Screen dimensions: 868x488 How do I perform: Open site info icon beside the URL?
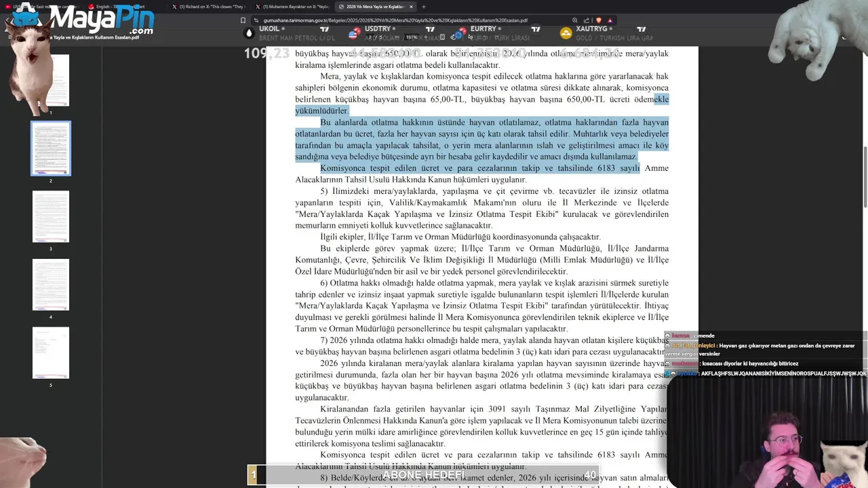point(257,20)
